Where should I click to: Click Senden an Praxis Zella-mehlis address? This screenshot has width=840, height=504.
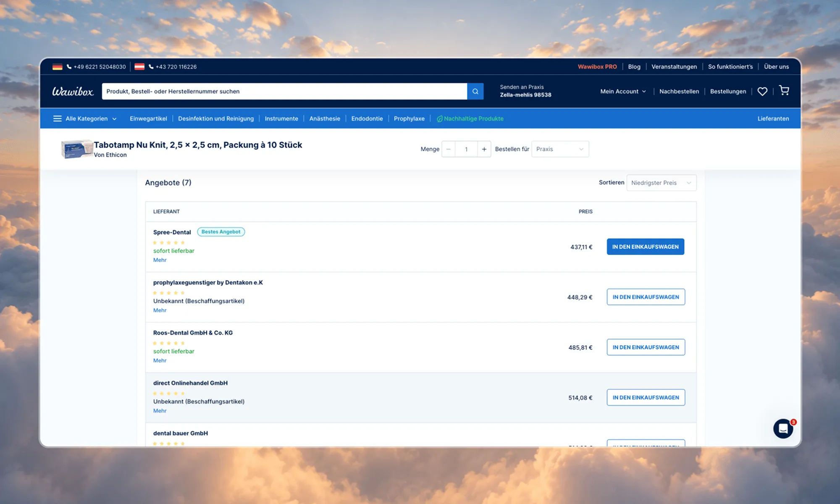pyautogui.click(x=525, y=91)
